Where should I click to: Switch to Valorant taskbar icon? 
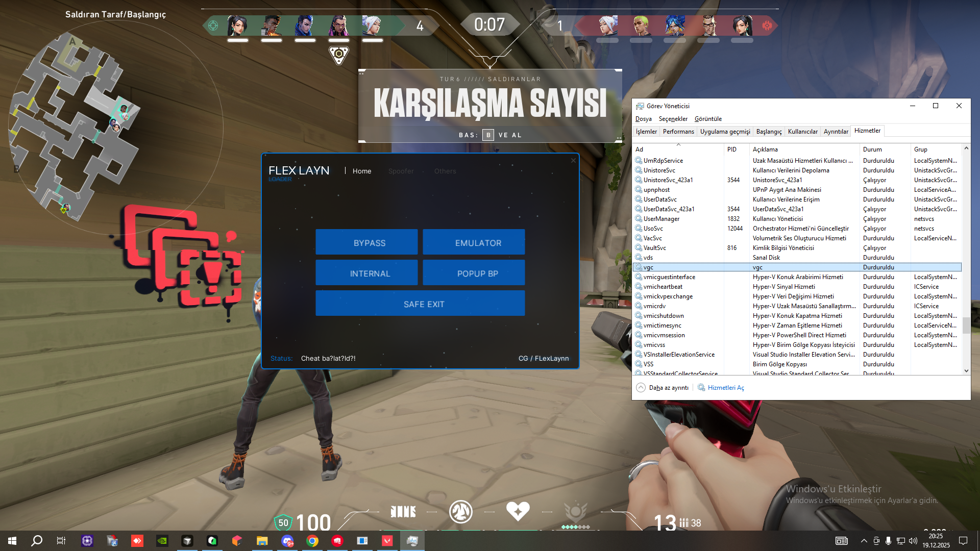click(x=387, y=541)
